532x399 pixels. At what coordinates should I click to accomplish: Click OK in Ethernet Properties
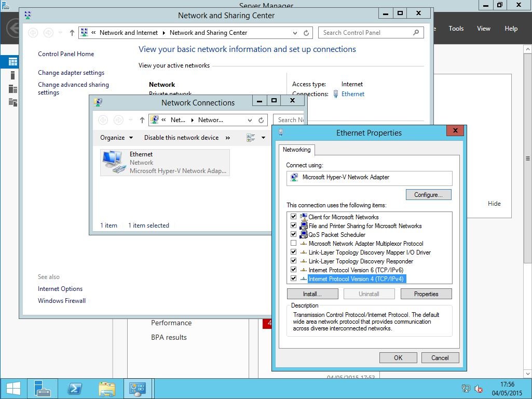pyautogui.click(x=398, y=357)
